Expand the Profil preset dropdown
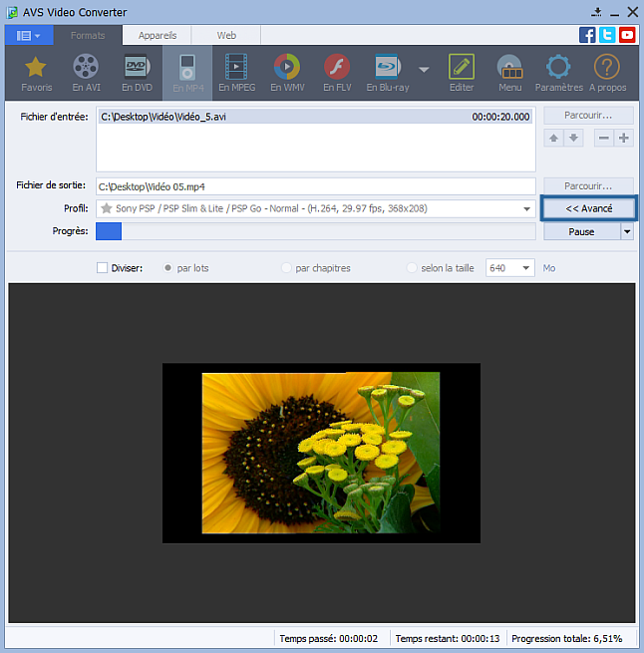 click(x=527, y=209)
